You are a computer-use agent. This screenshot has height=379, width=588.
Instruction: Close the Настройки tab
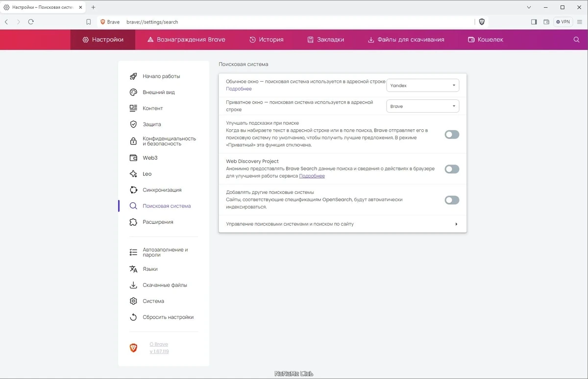click(x=81, y=7)
